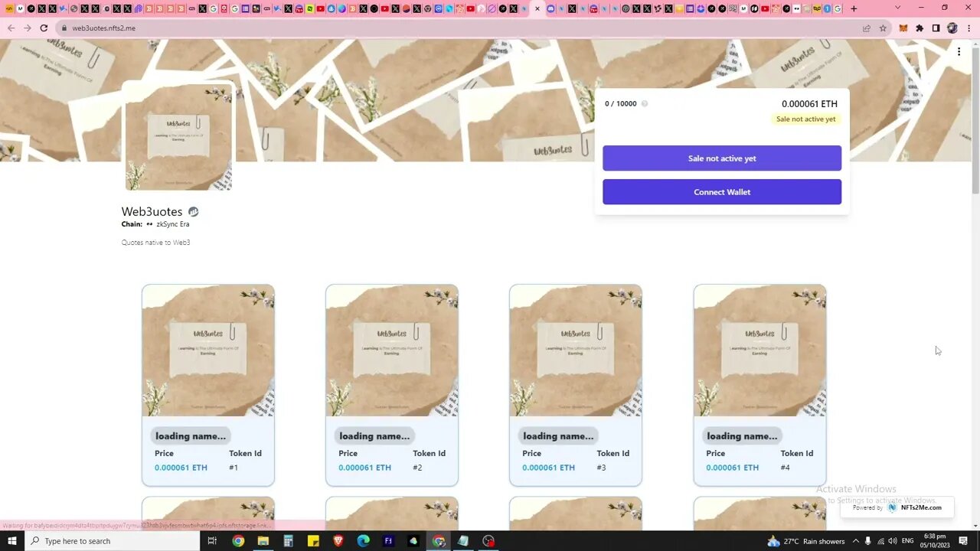Screen dimensions: 980x551
Task: Switch to the first browser tab
Action: [x=9, y=8]
